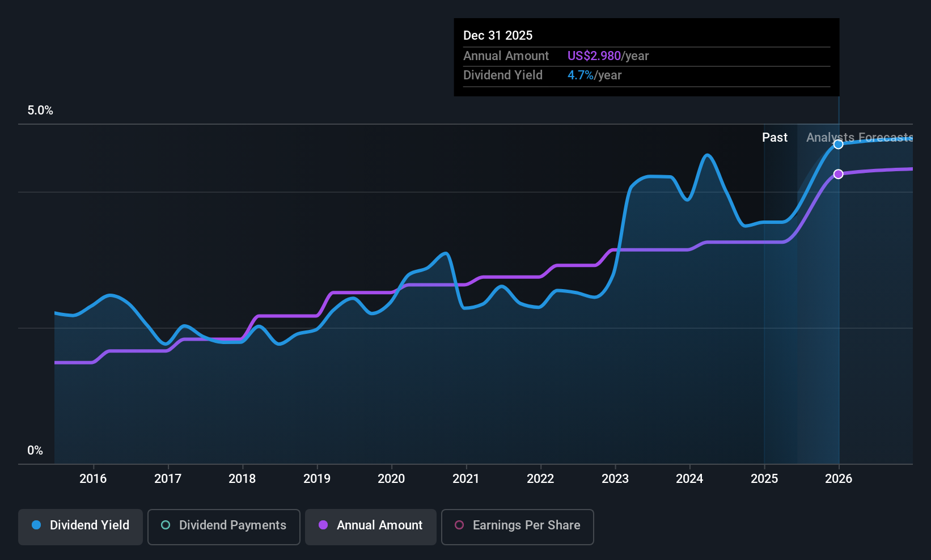This screenshot has height=560, width=931.
Task: Enable the Earnings Per Share series
Action: point(518,527)
